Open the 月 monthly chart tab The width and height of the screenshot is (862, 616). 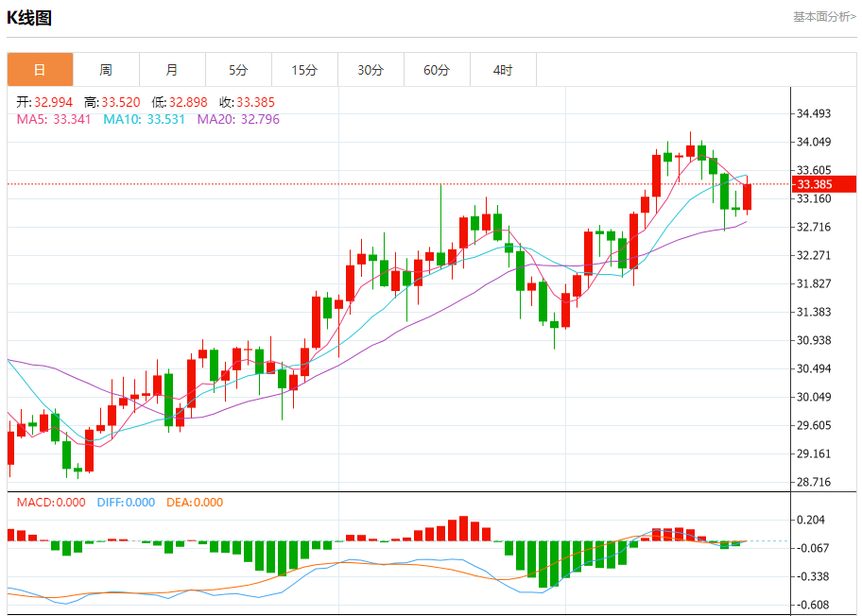click(x=172, y=70)
